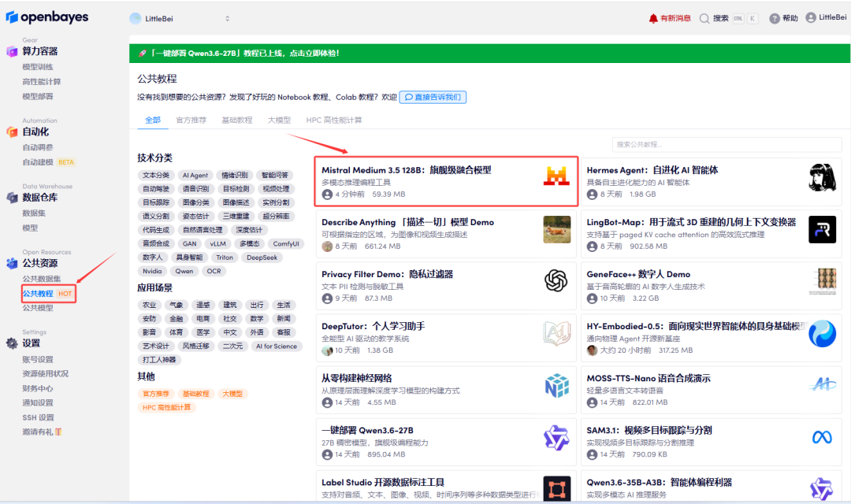Screen dimensions: 851x504
Task: Filter by the 语音识别 tag
Action: click(195, 189)
